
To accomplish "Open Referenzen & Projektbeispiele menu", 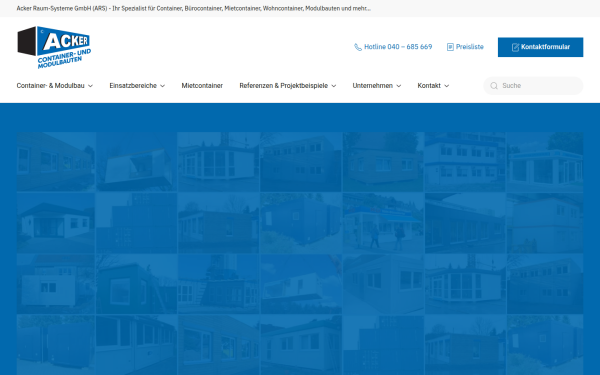I will [288, 86].
